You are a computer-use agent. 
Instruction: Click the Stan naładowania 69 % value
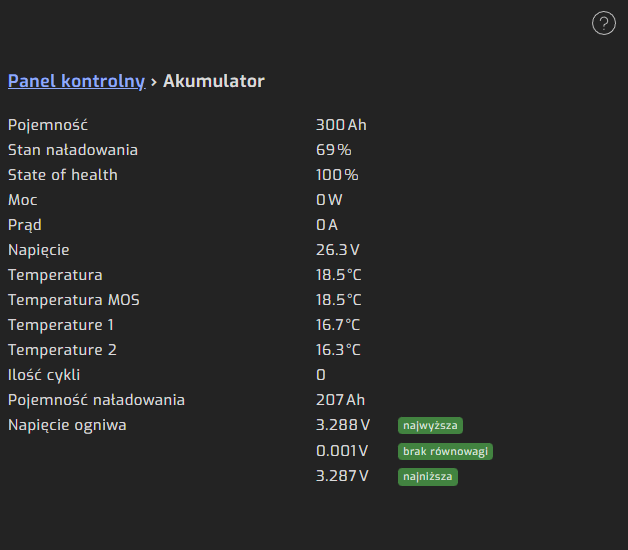[x=334, y=150]
